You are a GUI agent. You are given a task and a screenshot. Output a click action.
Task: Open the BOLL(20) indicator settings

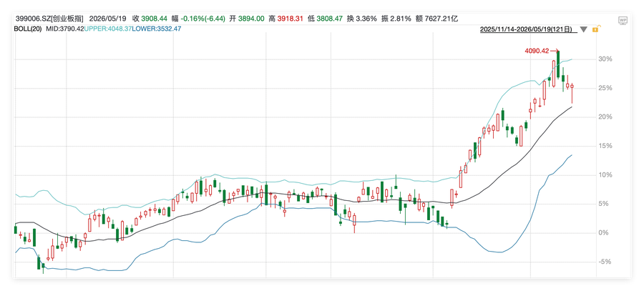pyautogui.click(x=27, y=29)
